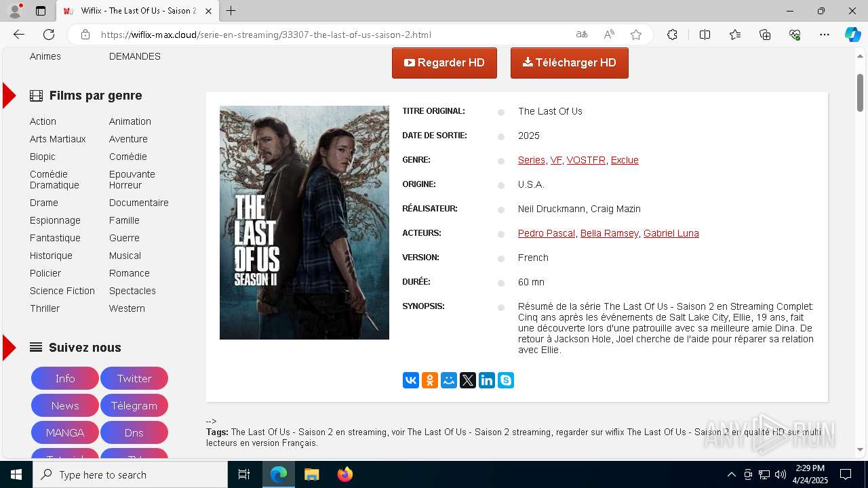Select the Wiflix Last Of Us tab
The width and height of the screenshot is (868, 488).
138,11
